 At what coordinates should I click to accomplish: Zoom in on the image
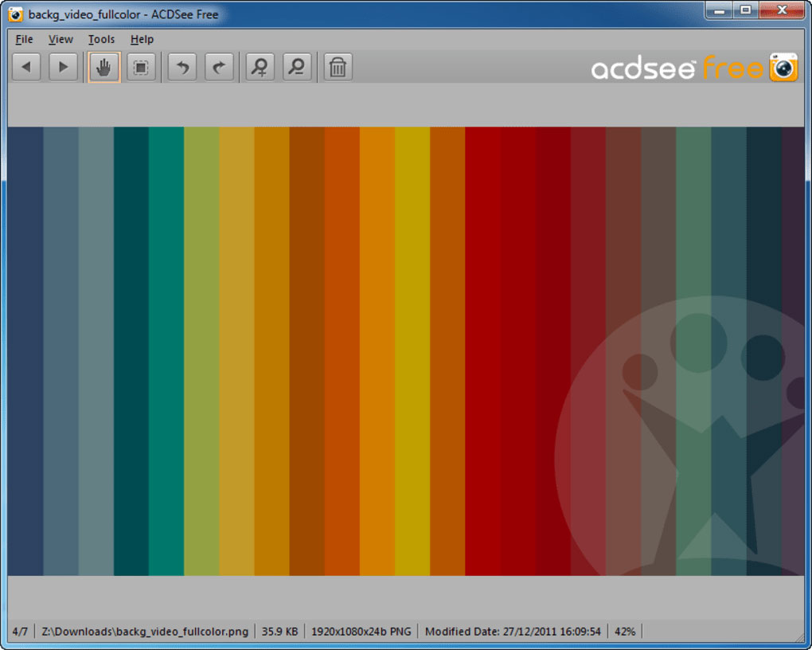click(x=259, y=67)
